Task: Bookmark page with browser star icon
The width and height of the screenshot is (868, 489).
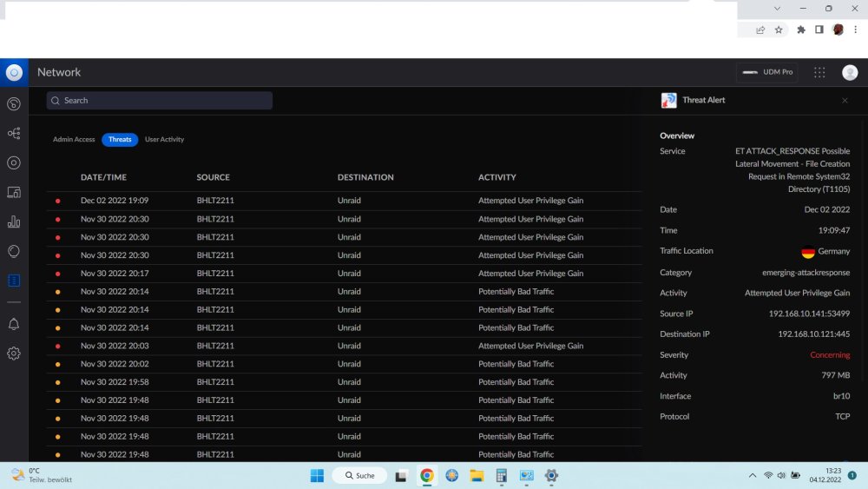Action: coord(779,30)
